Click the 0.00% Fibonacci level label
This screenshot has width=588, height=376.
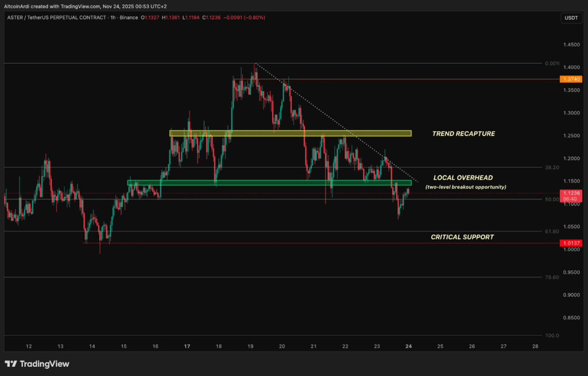click(551, 63)
